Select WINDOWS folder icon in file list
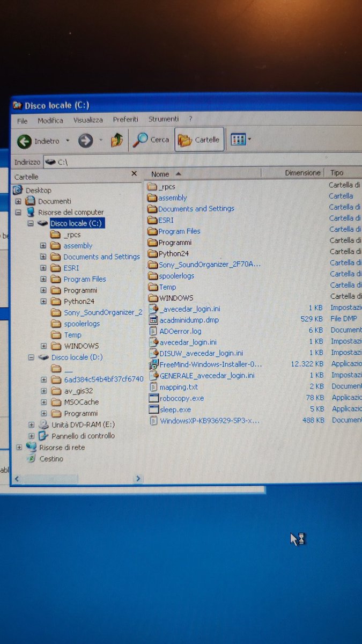362x644 pixels. click(153, 298)
